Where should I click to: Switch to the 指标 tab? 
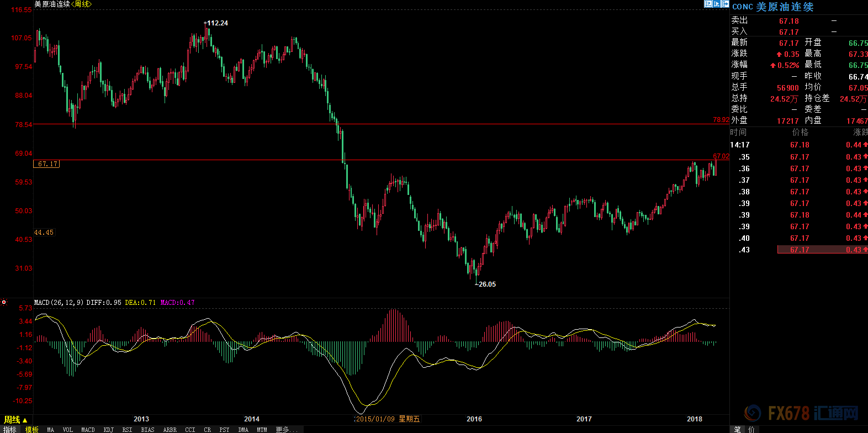(x=10, y=430)
